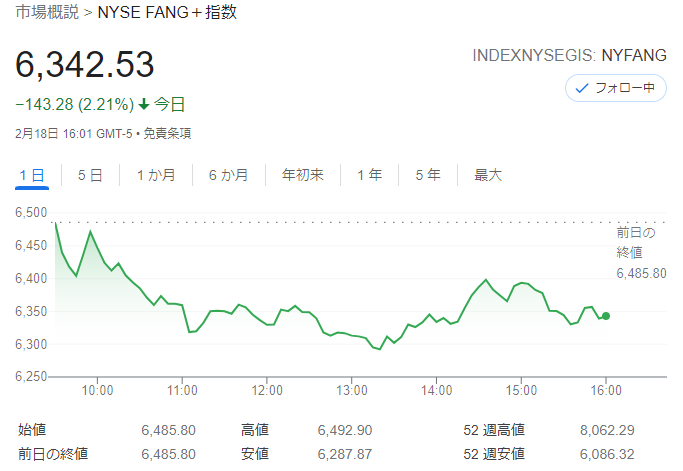Click the ticker INDEXNYSEGIS: NYFANG
This screenshot has width=683, height=471.
click(x=569, y=55)
